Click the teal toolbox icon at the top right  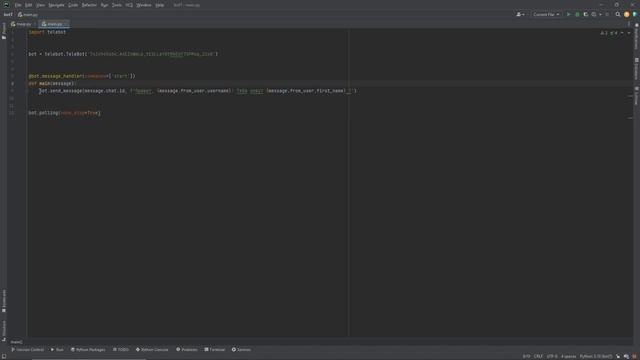click(x=635, y=14)
